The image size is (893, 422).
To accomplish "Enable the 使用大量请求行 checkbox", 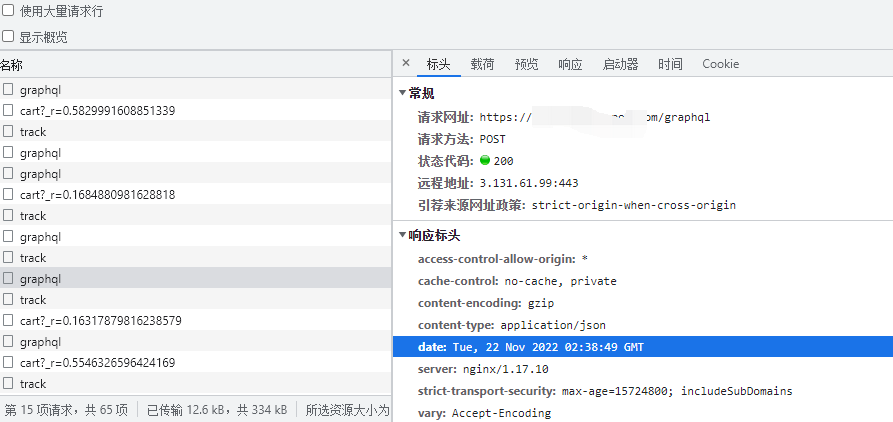I will pyautogui.click(x=8, y=10).
